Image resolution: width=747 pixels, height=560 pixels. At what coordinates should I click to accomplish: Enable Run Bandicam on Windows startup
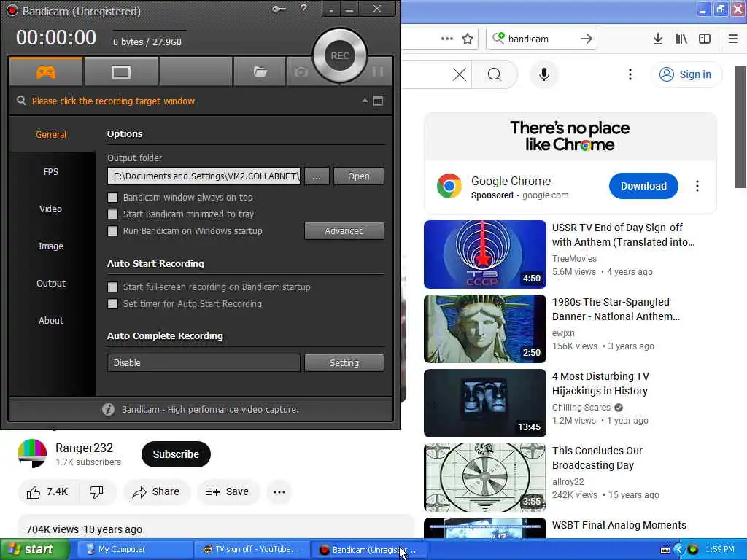(113, 231)
